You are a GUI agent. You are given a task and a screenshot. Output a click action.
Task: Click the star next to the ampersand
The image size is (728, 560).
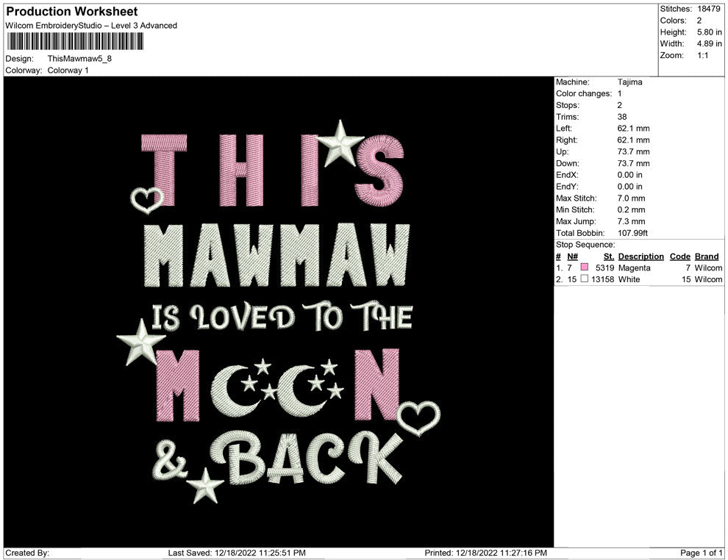(204, 486)
